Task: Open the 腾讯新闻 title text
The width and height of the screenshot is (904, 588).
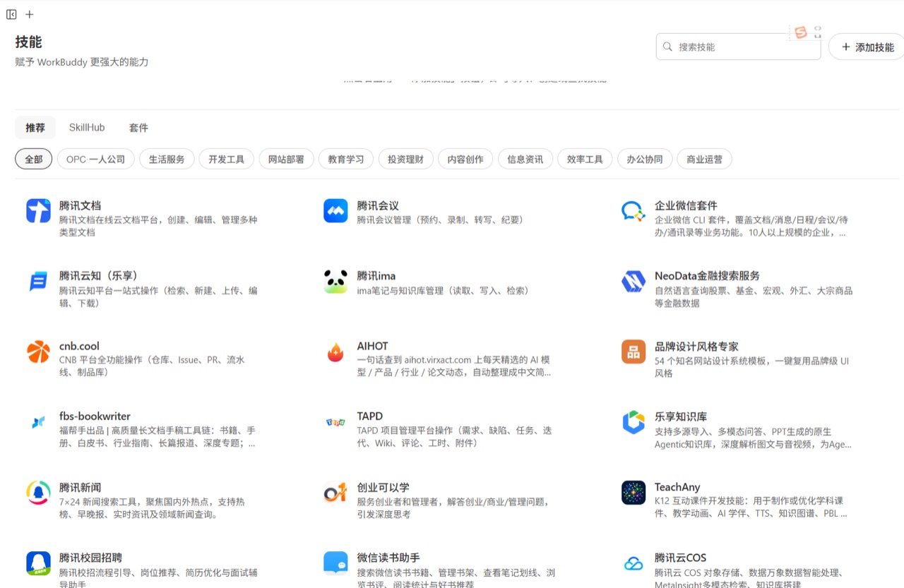Action: pos(80,487)
